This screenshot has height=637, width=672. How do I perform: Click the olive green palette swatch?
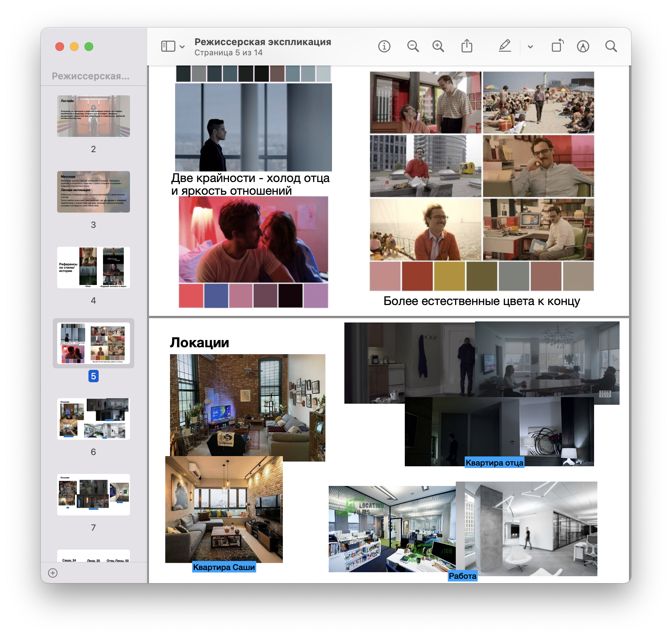click(482, 276)
